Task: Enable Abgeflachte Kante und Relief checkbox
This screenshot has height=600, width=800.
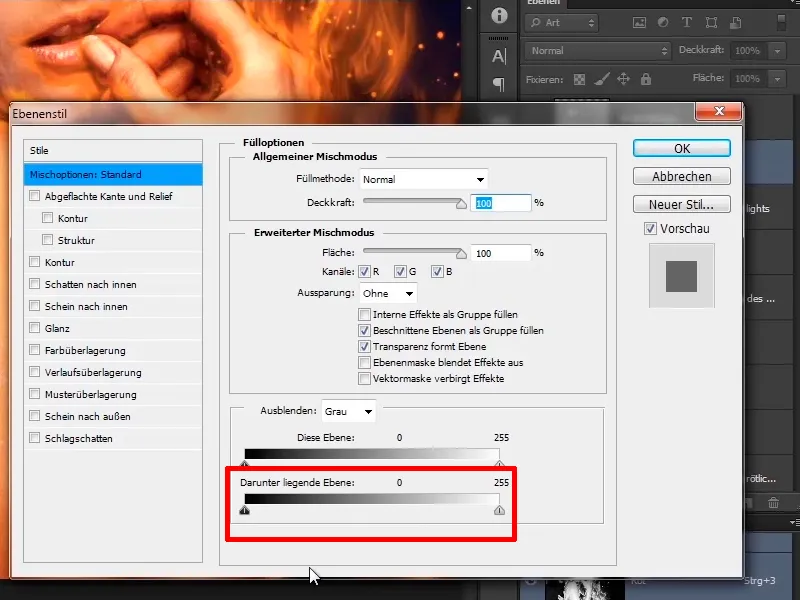Action: coord(35,196)
